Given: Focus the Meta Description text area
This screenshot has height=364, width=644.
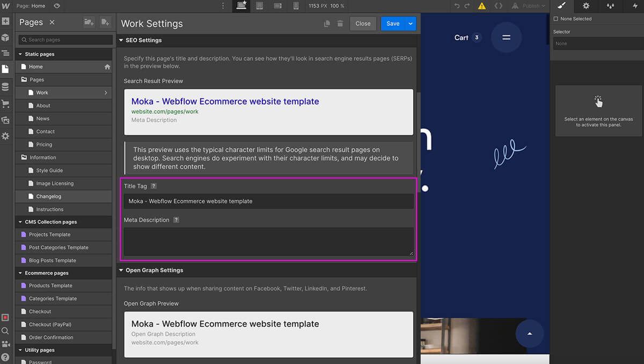Looking at the screenshot, I should 269,241.
